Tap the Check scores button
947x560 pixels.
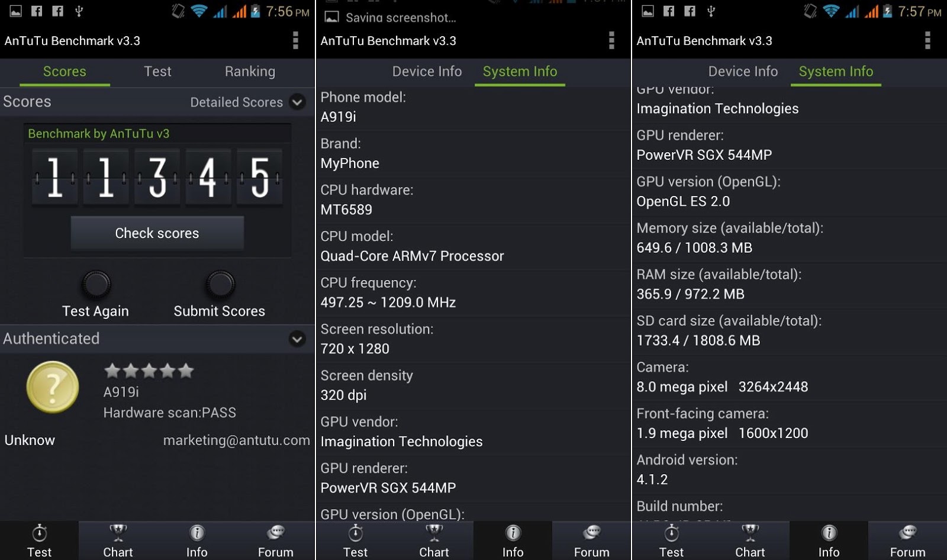(x=157, y=233)
